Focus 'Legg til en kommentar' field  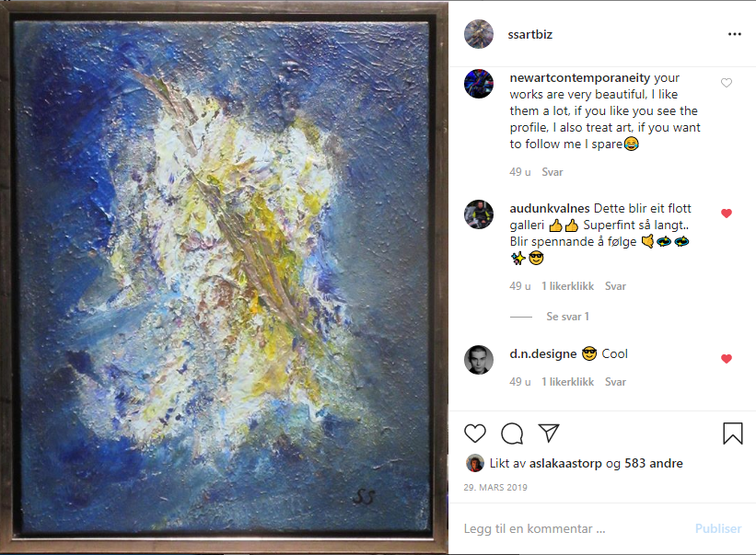(x=574, y=529)
